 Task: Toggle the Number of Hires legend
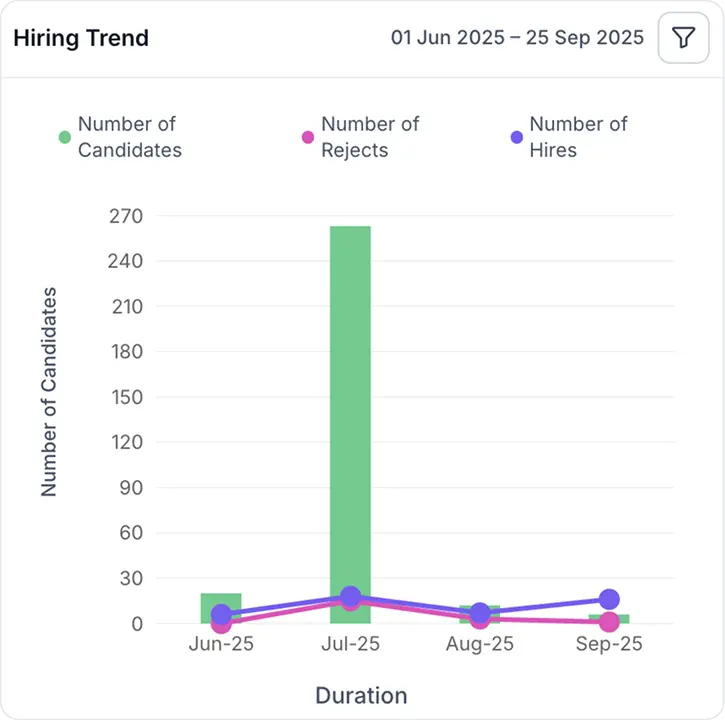point(569,137)
